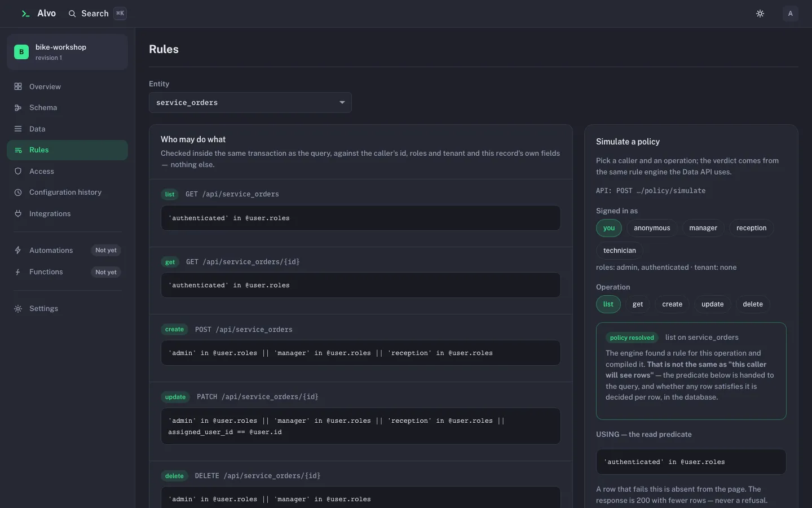Click the Automations lightning icon

tap(18, 250)
